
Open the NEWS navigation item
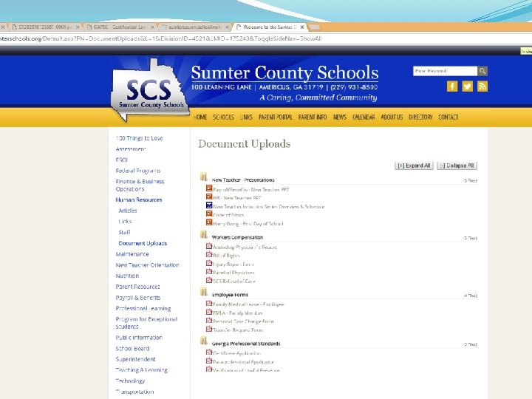pyautogui.click(x=340, y=117)
